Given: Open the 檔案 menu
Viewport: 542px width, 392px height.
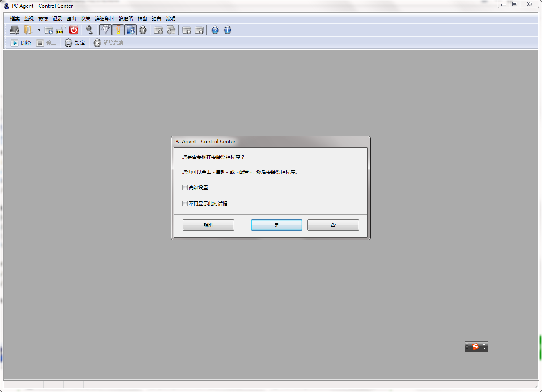Looking at the screenshot, I should click(15, 19).
